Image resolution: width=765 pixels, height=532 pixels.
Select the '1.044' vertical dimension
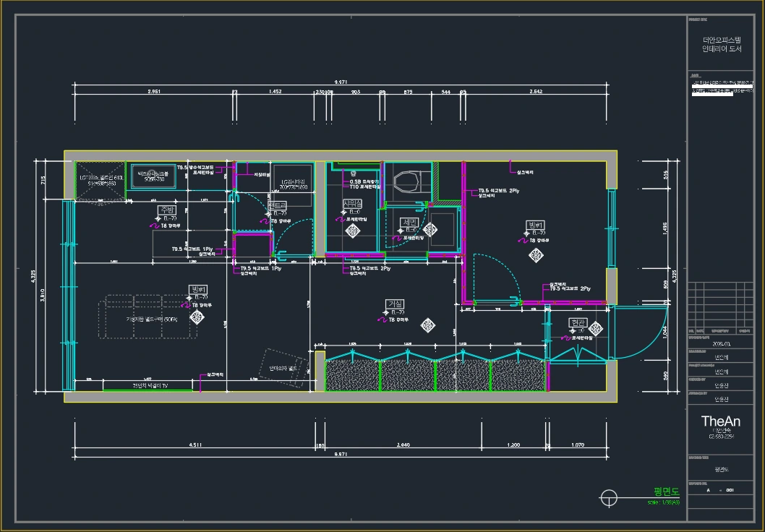point(665,332)
